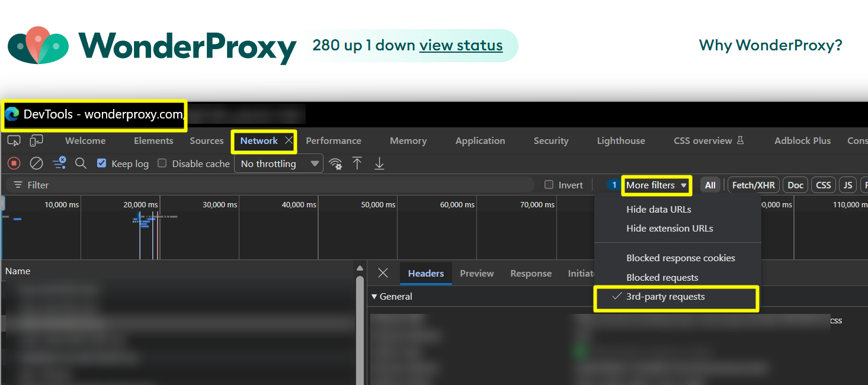
Task: Uncheck Keep log checkbox
Action: tap(101, 163)
